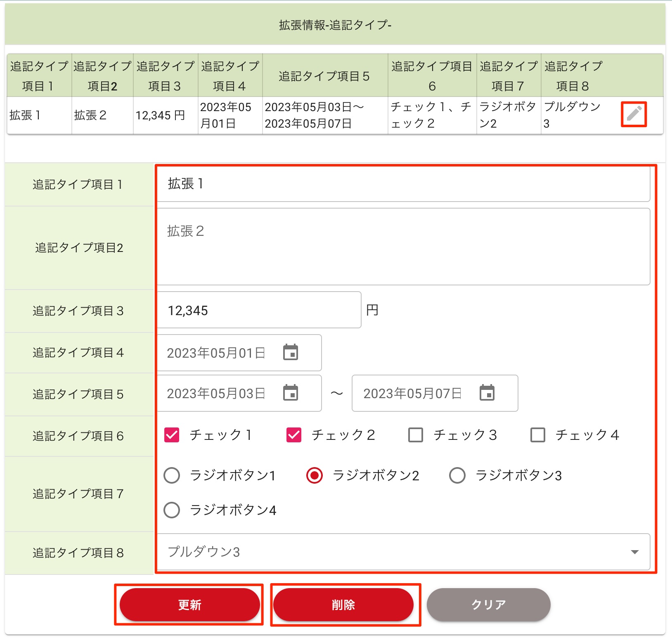The image size is (672, 641).
Task: Tick the チェック4 checkbox
Action: coord(537,435)
